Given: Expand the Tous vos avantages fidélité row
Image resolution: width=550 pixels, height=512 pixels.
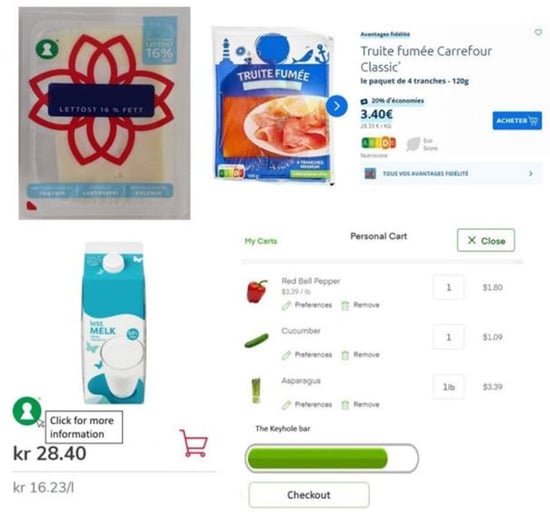Looking at the screenshot, I should pyautogui.click(x=451, y=173).
